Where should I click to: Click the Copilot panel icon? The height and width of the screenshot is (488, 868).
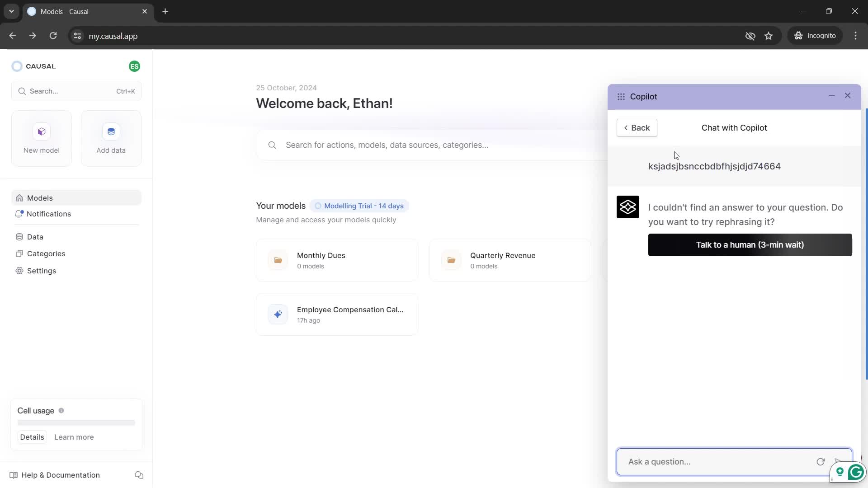click(x=622, y=96)
